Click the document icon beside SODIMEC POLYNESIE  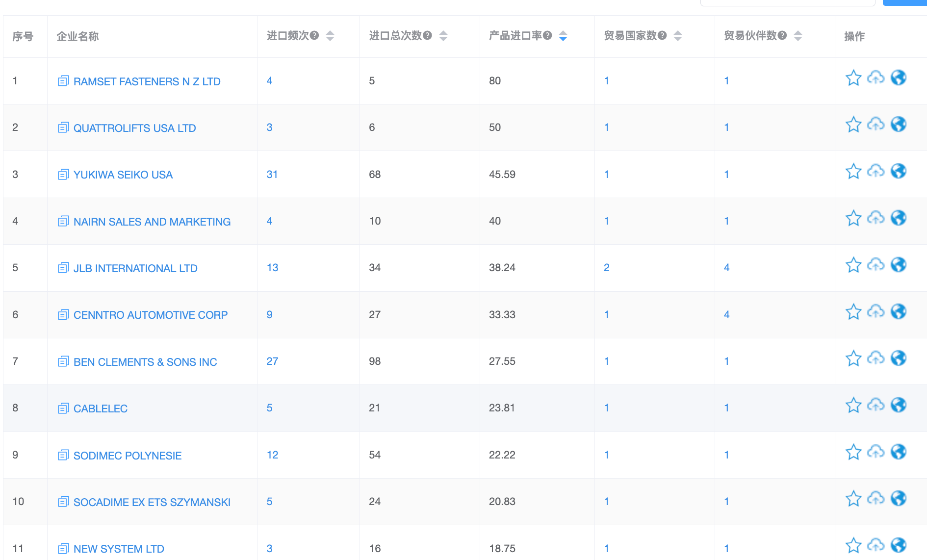pos(63,455)
